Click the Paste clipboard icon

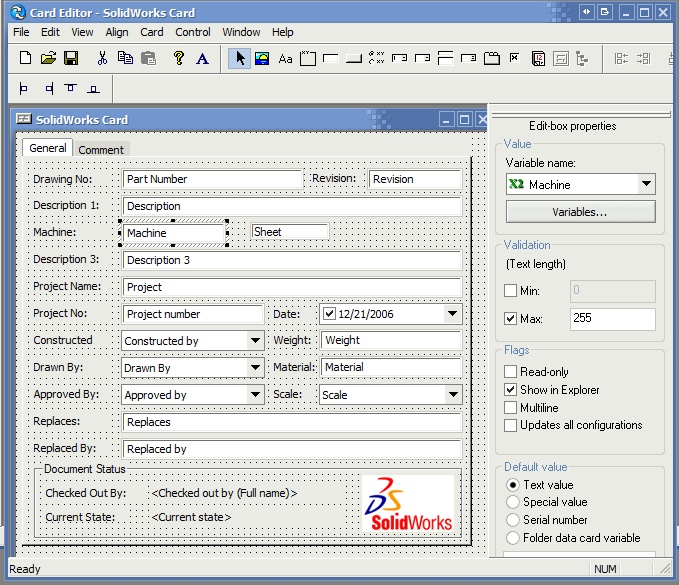click(149, 58)
